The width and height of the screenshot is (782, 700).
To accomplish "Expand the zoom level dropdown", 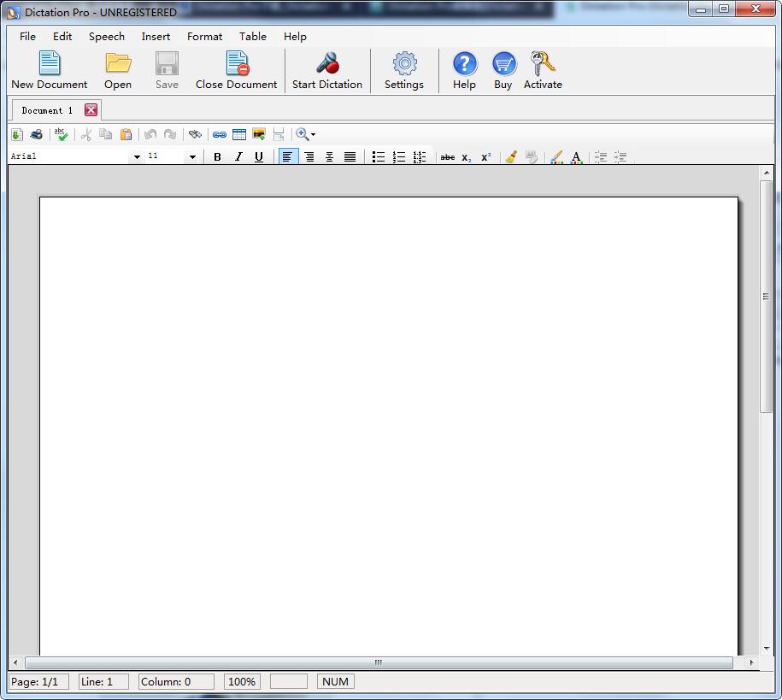I will point(315,134).
